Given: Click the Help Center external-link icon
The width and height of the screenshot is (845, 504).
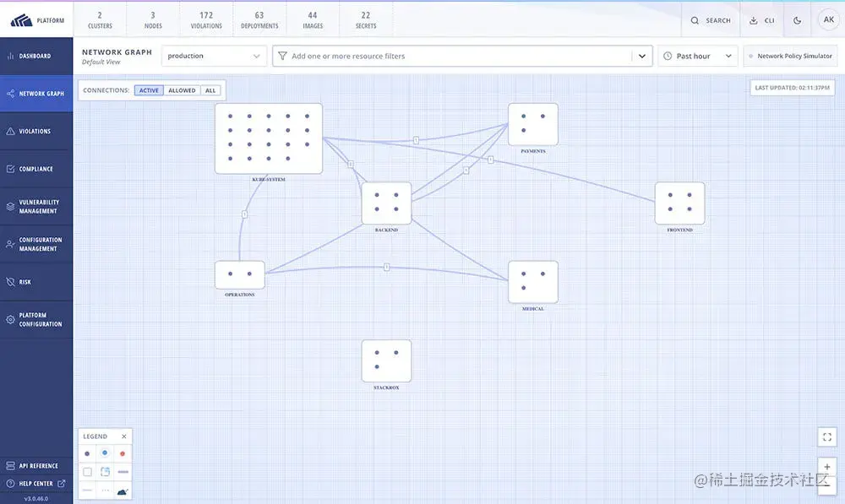Looking at the screenshot, I should (62, 484).
